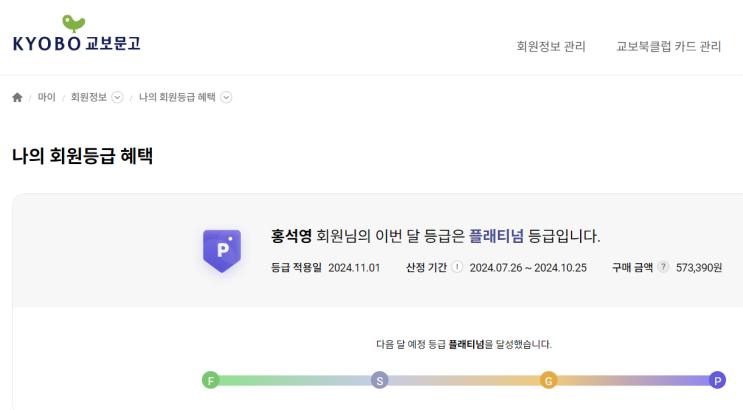Click the period 2024.07.26 ~ 2024.10.25
This screenshot has width=743, height=410.
click(x=528, y=268)
